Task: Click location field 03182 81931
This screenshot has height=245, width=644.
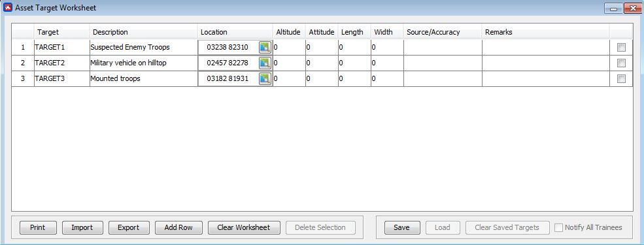Action: [228, 79]
